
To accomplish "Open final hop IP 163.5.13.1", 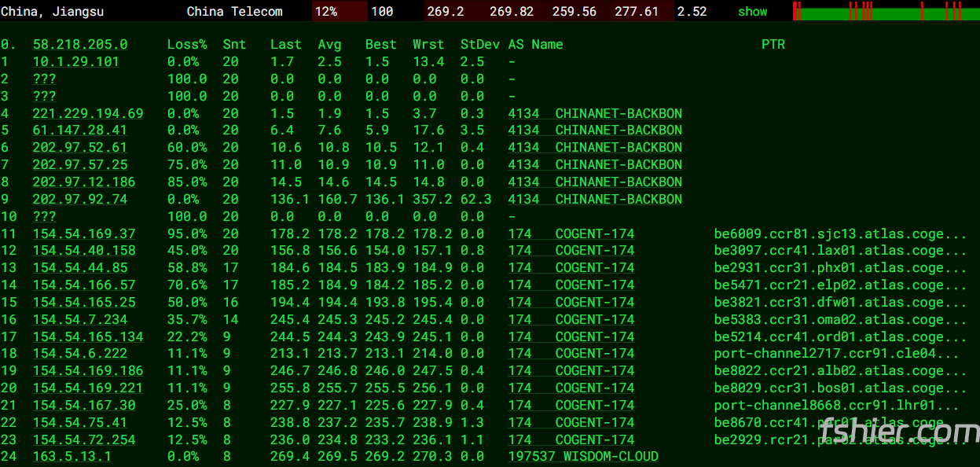I will (72, 457).
